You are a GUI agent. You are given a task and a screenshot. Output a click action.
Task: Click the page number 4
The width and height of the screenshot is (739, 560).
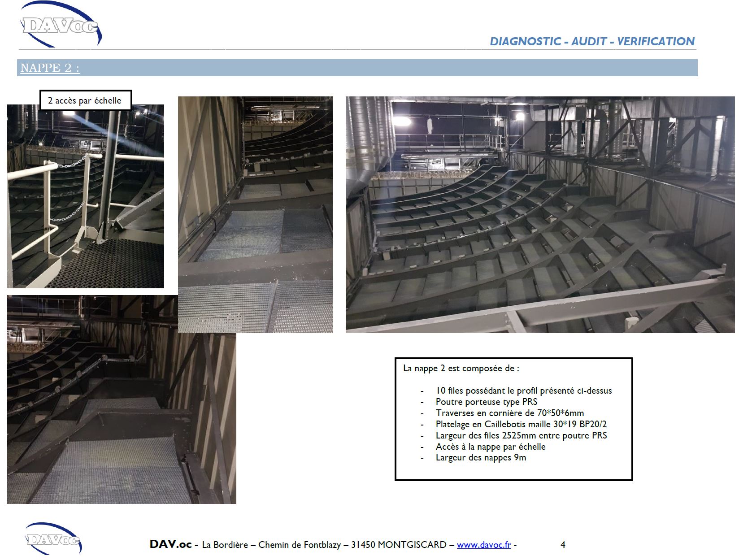(x=563, y=545)
